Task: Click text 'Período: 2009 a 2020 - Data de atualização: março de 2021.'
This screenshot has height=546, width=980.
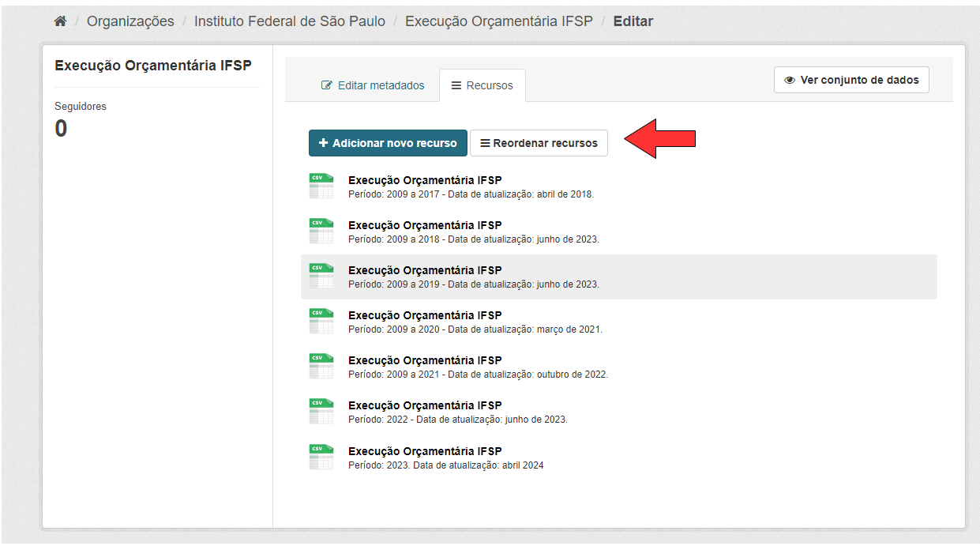Action: pos(475,329)
